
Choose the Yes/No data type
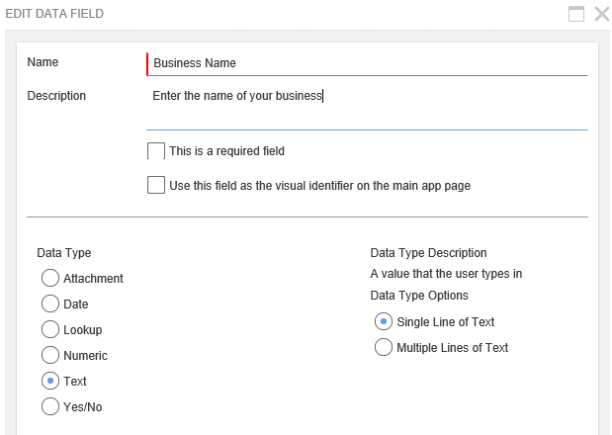tap(48, 407)
